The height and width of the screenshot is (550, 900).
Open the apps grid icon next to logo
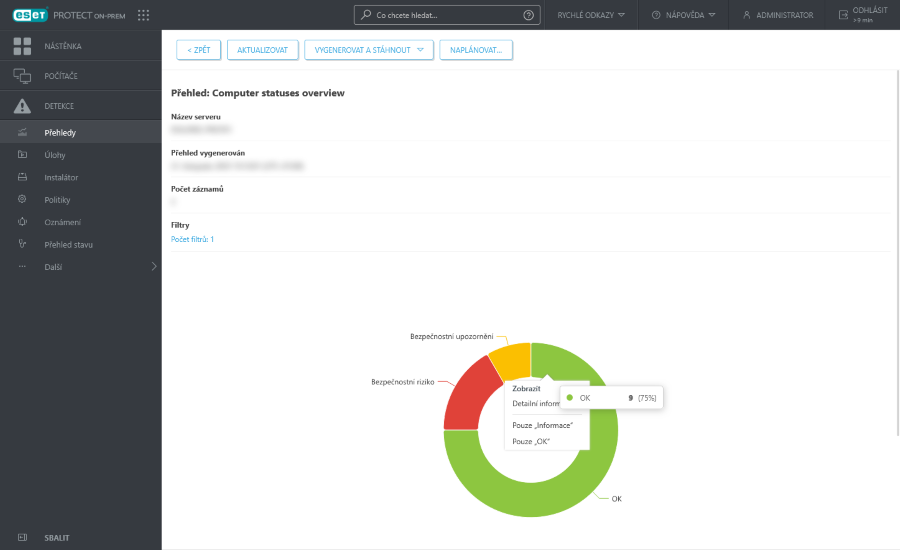point(143,15)
